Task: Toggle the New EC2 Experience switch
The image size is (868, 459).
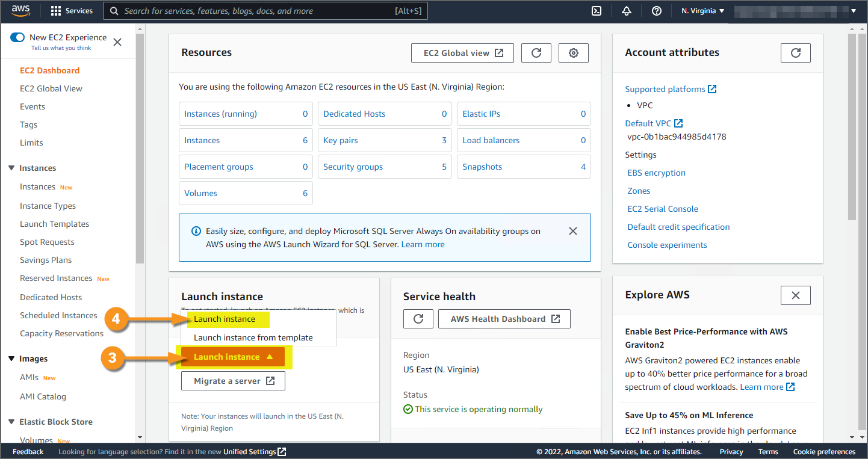Action: point(17,38)
